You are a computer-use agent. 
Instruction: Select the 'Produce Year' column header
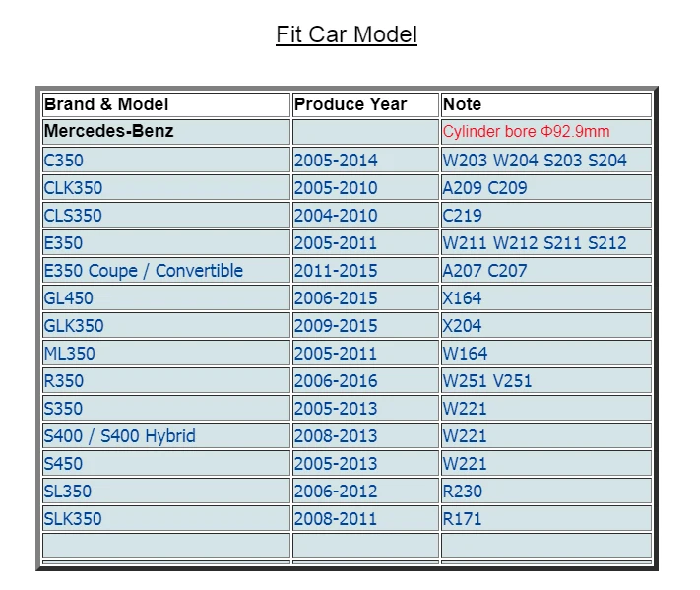(365, 104)
